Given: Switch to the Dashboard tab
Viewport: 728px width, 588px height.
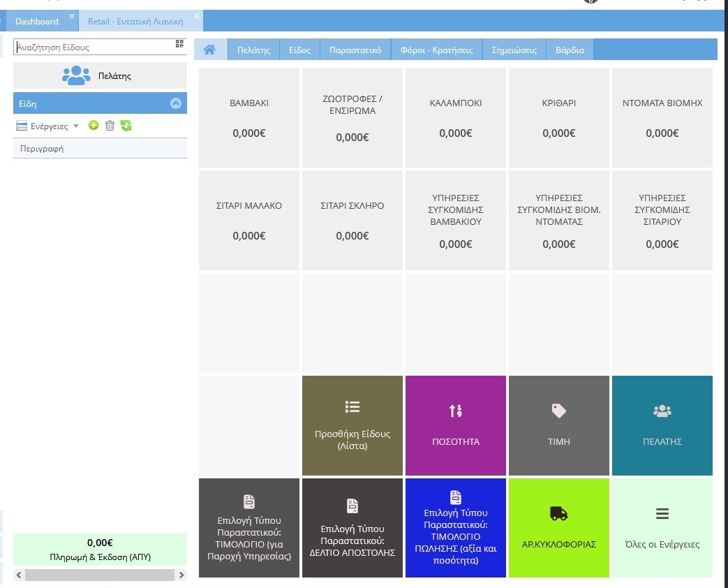Looking at the screenshot, I should tap(37, 22).
